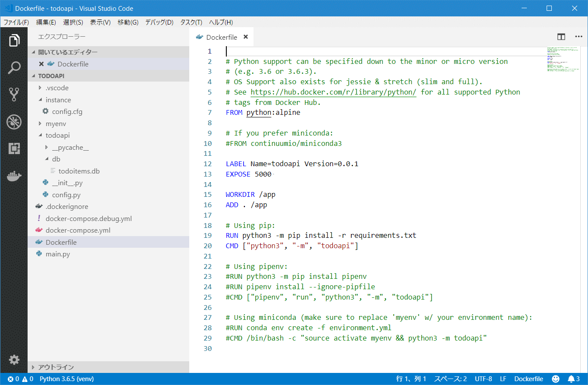This screenshot has height=385, width=588.
Task: Open the Docker extension sidebar
Action: coord(14,176)
